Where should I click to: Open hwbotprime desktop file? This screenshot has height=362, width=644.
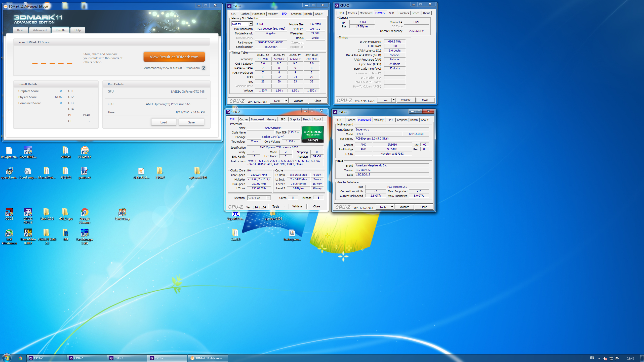tap(292, 235)
